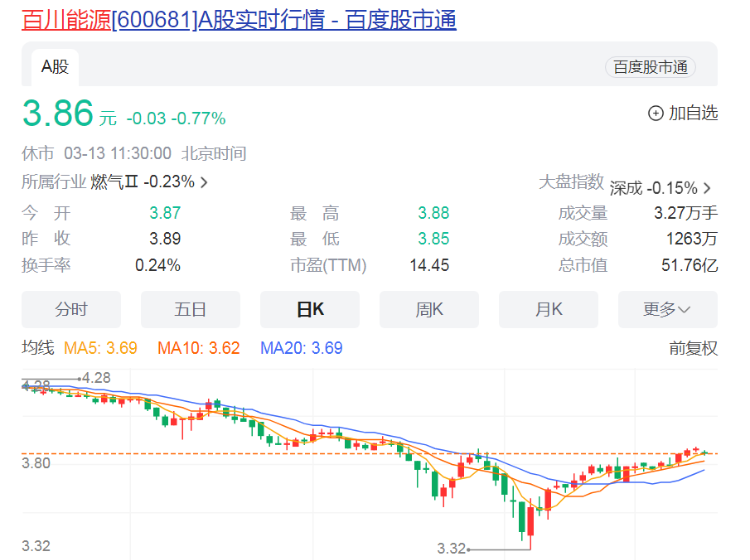750x560 pixels.
Task: Open the 百川能源[600681] stock title link
Action: (239, 20)
